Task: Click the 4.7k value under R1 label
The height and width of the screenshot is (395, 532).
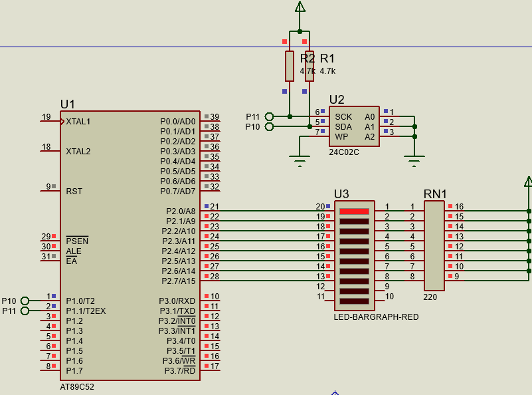Action: (327, 71)
